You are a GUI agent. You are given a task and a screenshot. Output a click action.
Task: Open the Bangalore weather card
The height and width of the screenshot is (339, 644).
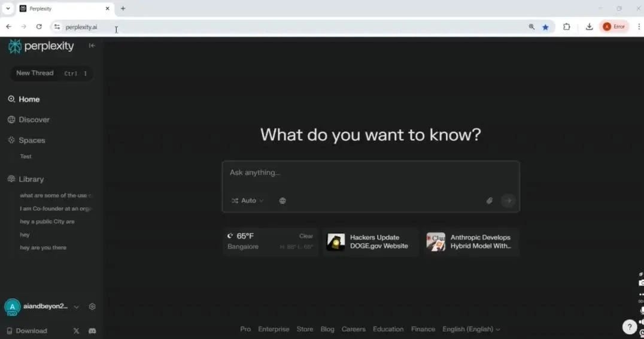pyautogui.click(x=271, y=241)
